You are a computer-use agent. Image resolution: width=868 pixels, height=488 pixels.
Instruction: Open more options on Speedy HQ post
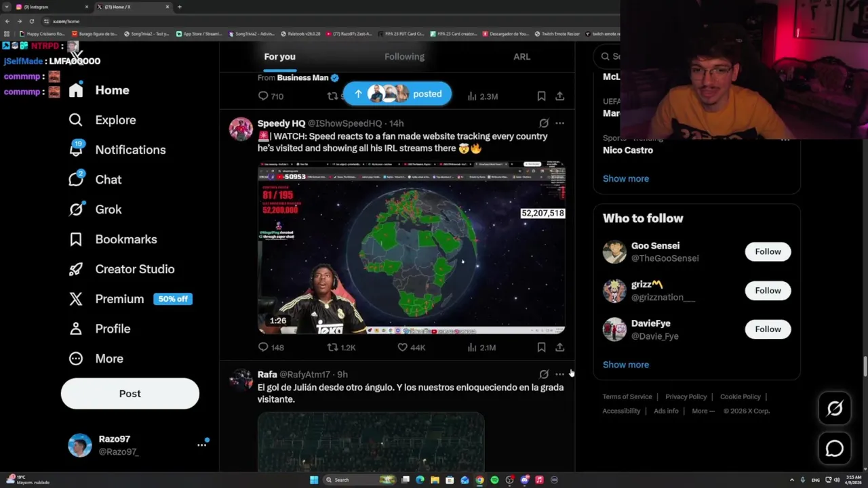click(x=559, y=123)
